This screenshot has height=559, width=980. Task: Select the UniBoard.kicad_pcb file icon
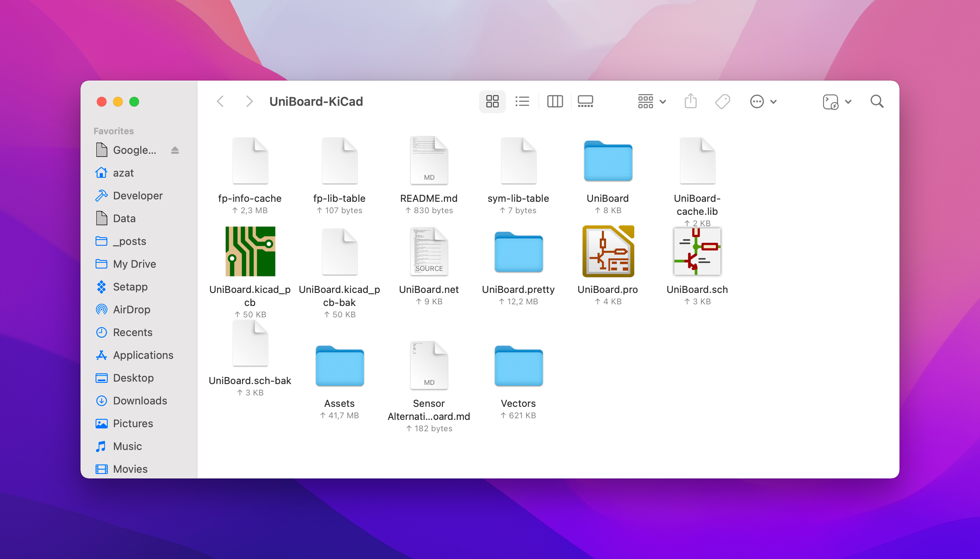(250, 251)
